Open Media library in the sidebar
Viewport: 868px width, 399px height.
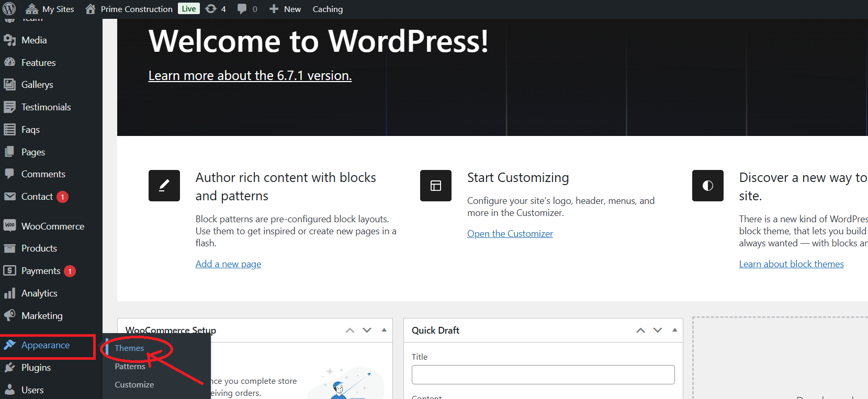point(34,40)
